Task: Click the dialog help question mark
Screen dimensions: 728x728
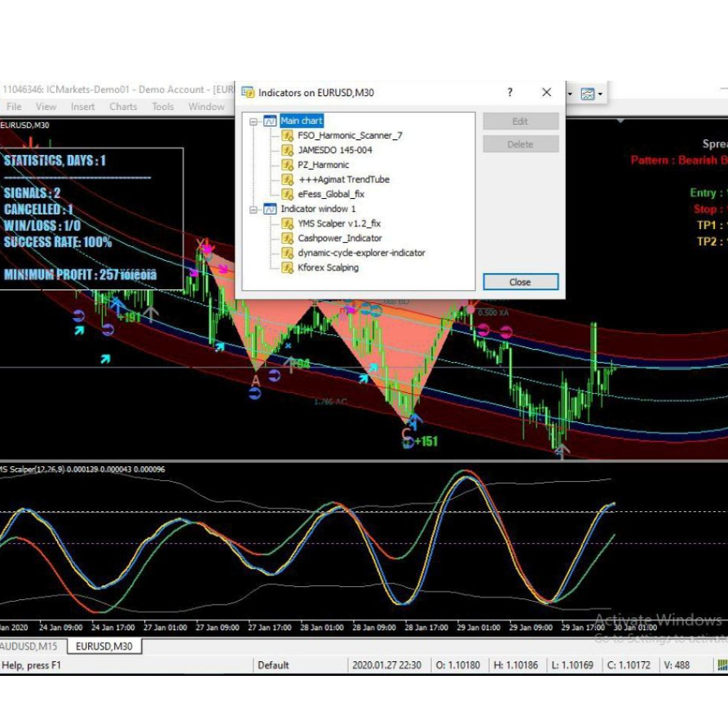Action: pyautogui.click(x=509, y=92)
